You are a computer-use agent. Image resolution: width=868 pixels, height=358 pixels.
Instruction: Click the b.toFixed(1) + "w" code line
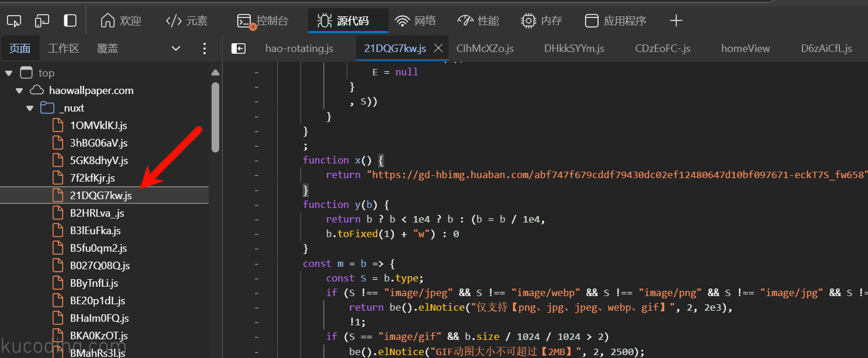(x=392, y=234)
